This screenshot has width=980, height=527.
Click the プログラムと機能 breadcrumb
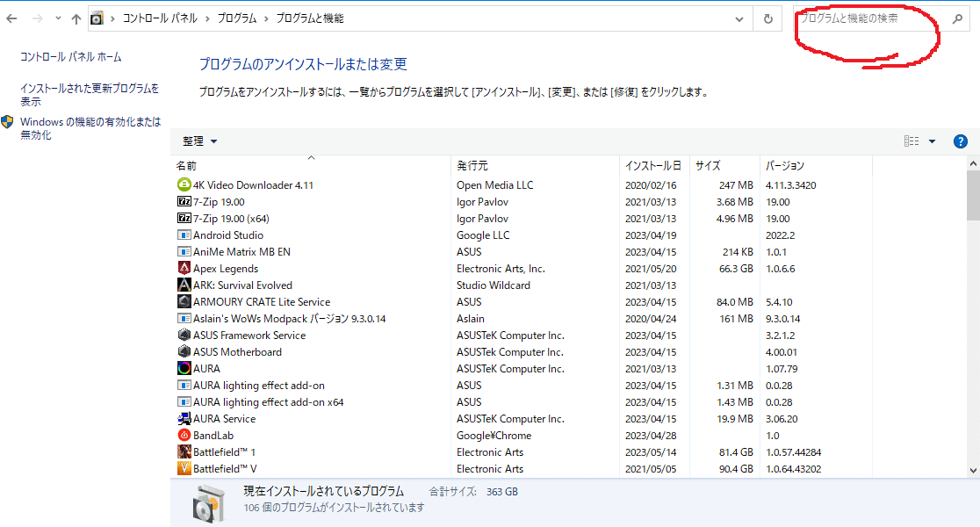tap(310, 18)
